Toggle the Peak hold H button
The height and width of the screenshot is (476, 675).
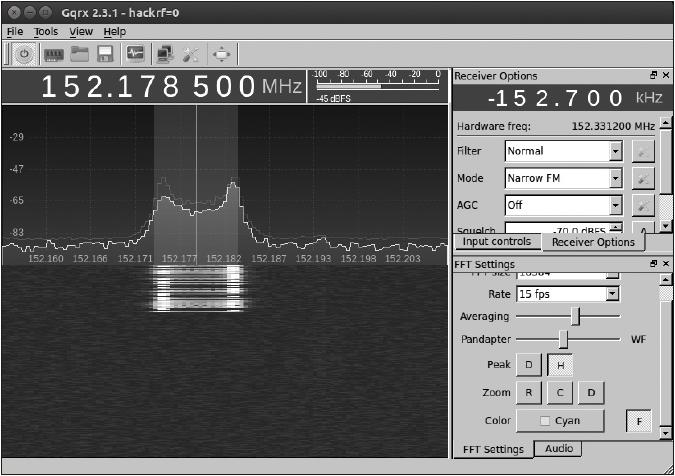(560, 366)
